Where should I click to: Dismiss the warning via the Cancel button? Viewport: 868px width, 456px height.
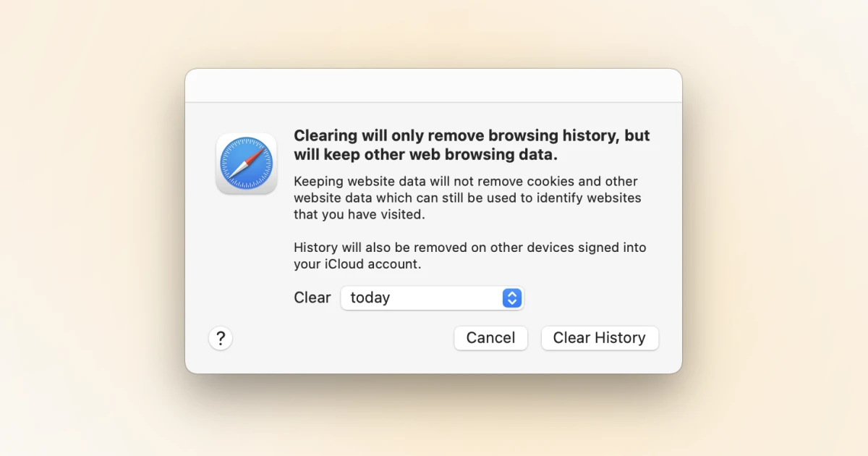point(490,337)
